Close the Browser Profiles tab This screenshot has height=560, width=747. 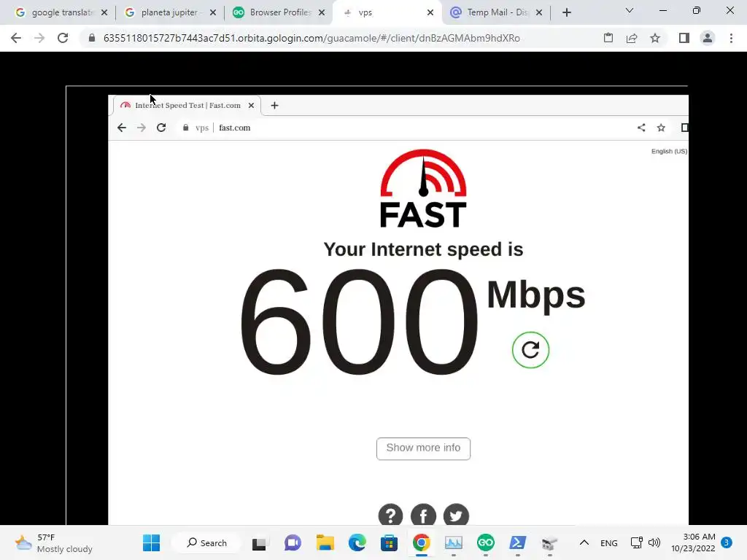point(322,13)
